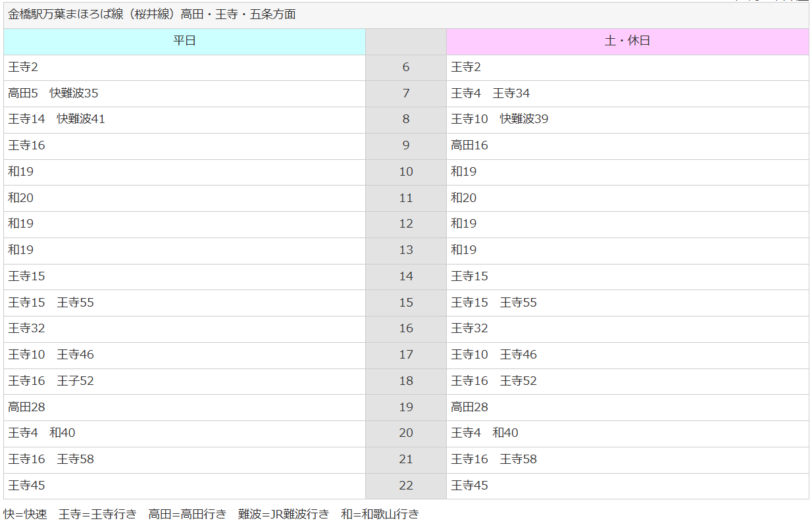Click weekday entry 和20 in the 11 o'clock row

[x=20, y=198]
